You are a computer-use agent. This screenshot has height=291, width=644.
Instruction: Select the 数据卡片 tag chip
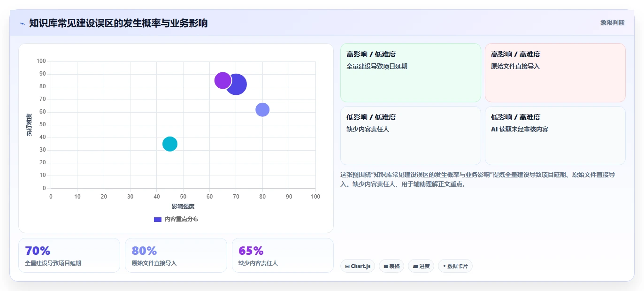(455, 266)
